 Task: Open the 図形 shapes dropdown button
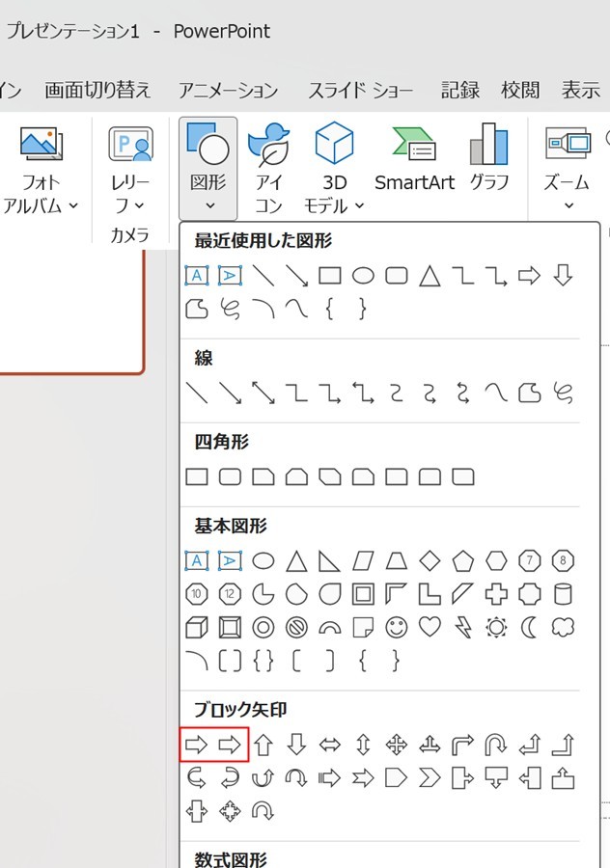tap(208, 168)
